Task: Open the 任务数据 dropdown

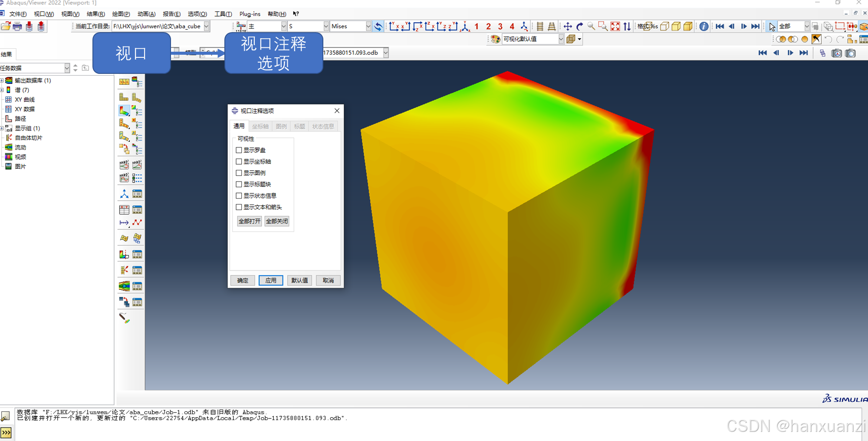Action: pyautogui.click(x=67, y=68)
